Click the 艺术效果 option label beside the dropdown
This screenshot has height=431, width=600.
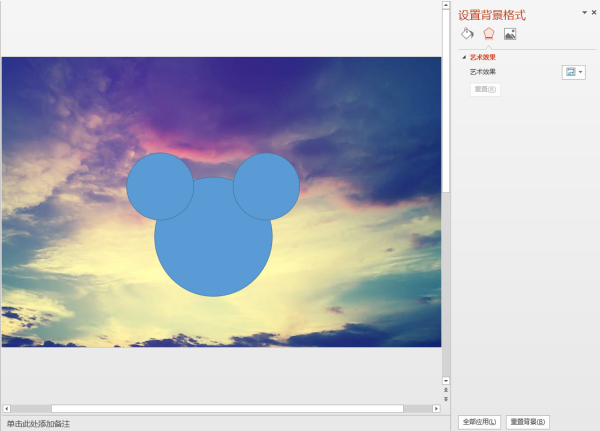pos(483,72)
